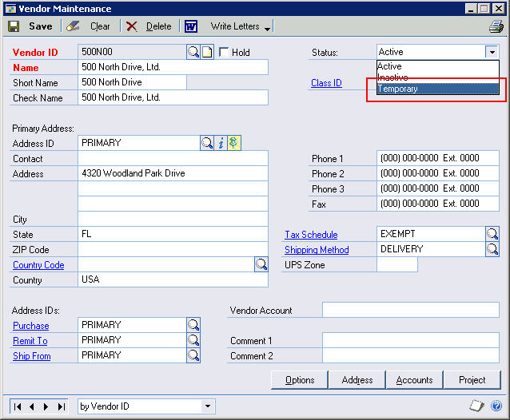Go to last record button
This screenshot has height=420, width=510.
[61, 406]
